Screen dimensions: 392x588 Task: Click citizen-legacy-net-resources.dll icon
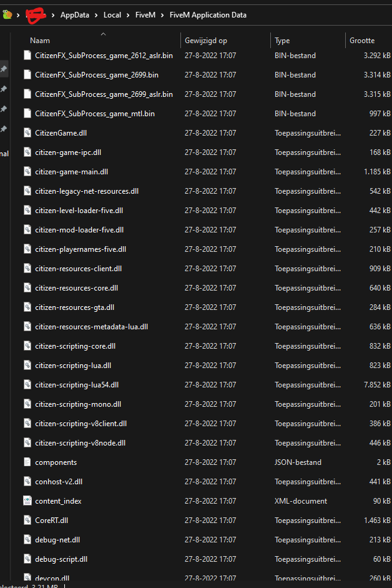point(27,191)
